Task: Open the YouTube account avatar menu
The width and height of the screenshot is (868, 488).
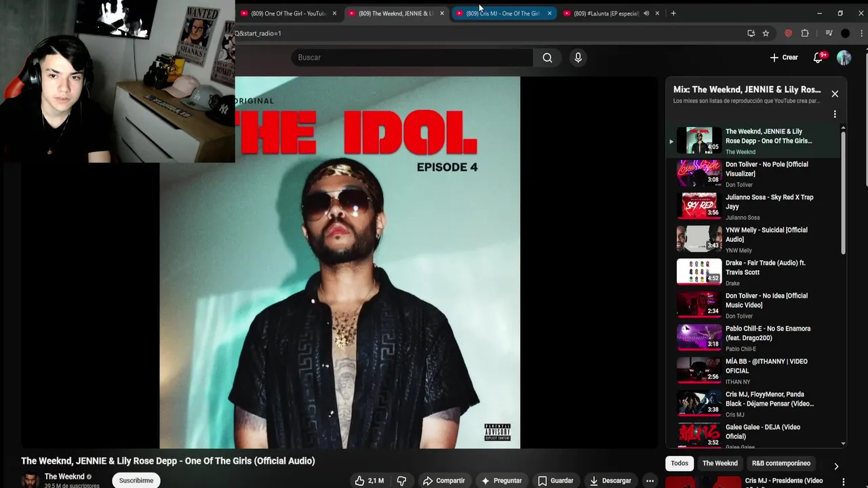Action: (x=844, y=58)
